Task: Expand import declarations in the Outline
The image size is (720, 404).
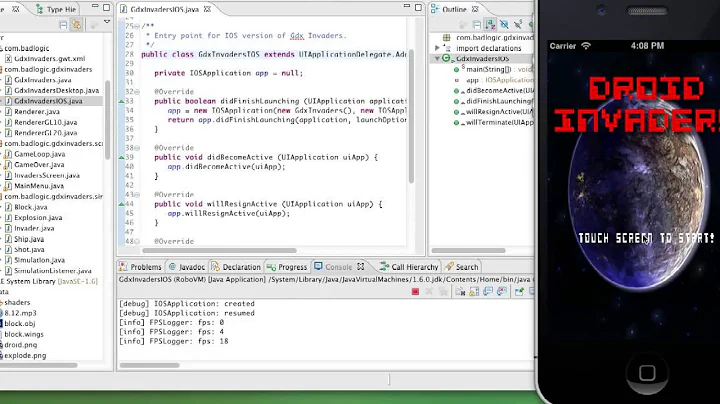Action: click(x=437, y=48)
